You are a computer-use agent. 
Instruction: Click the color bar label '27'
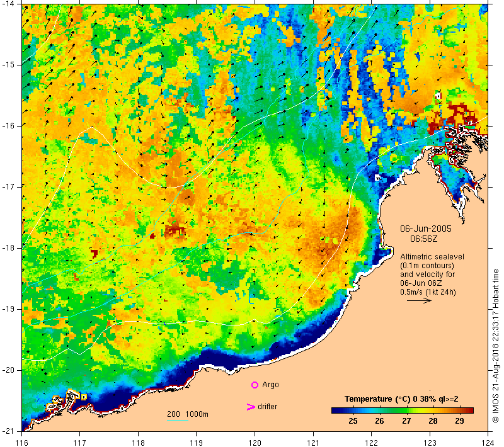406,421
